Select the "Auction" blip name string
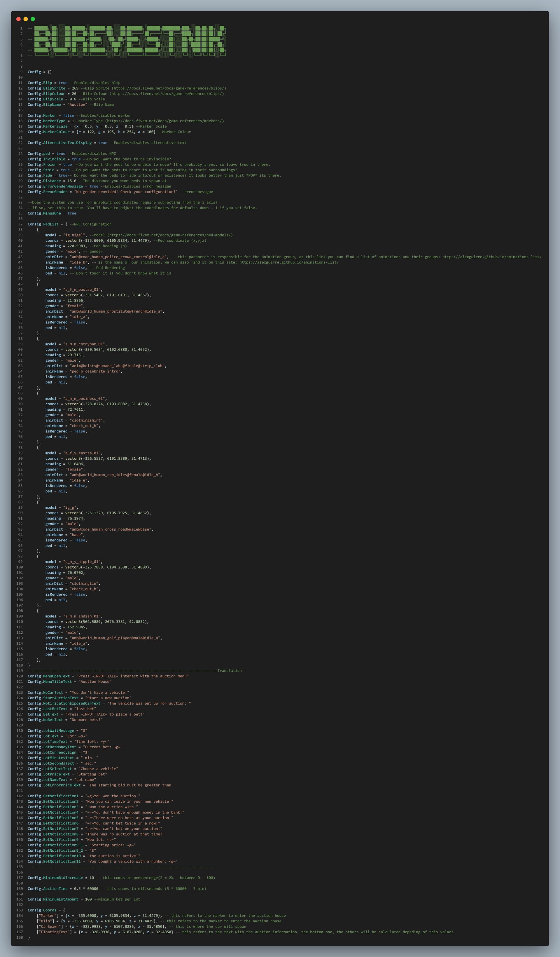 tap(77, 104)
